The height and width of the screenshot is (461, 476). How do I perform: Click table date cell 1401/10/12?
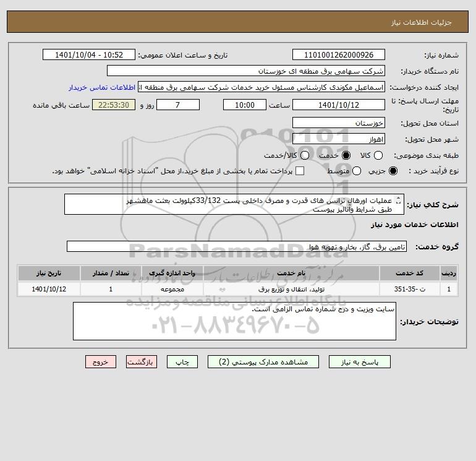[x=49, y=290]
